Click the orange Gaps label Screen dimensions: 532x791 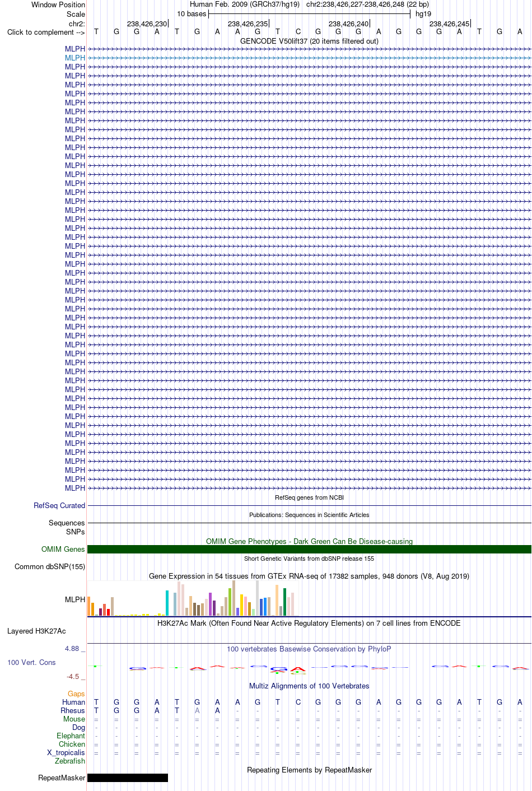click(76, 694)
